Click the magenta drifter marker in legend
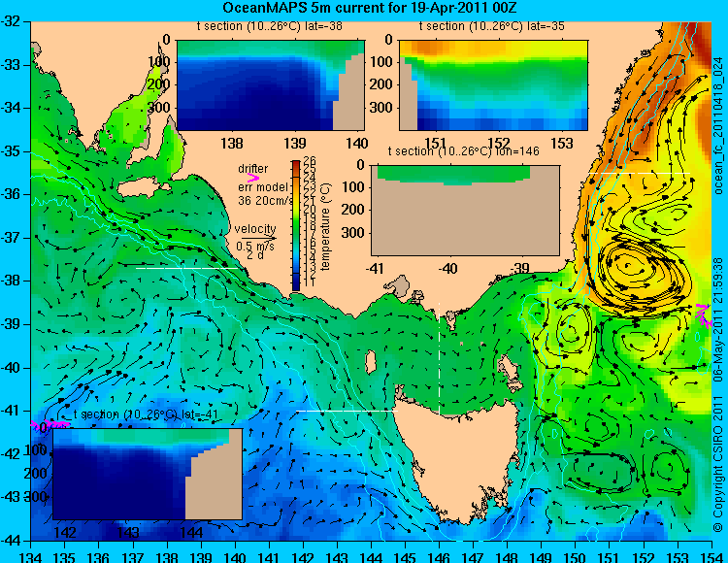The width and height of the screenshot is (728, 563). [253, 178]
